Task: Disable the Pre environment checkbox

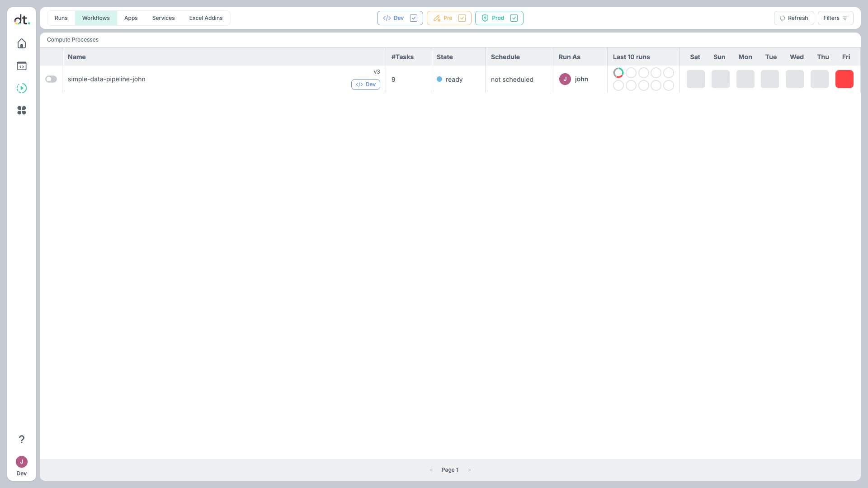Action: pos(462,18)
